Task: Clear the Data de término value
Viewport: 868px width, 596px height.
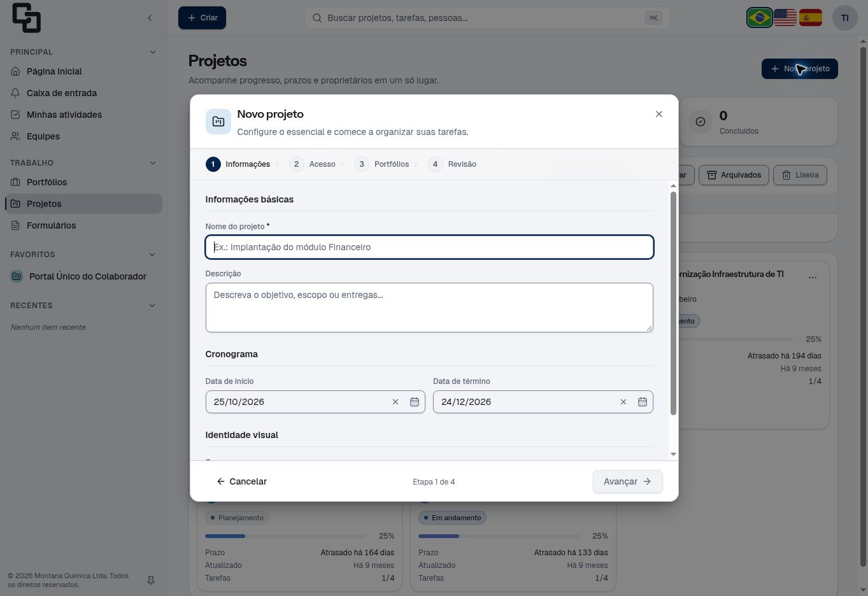Action: click(x=623, y=402)
